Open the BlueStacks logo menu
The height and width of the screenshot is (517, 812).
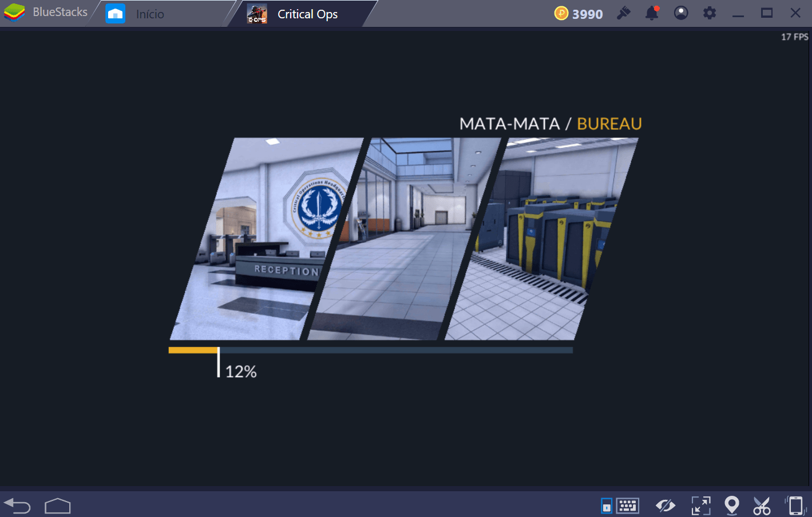pyautogui.click(x=14, y=13)
